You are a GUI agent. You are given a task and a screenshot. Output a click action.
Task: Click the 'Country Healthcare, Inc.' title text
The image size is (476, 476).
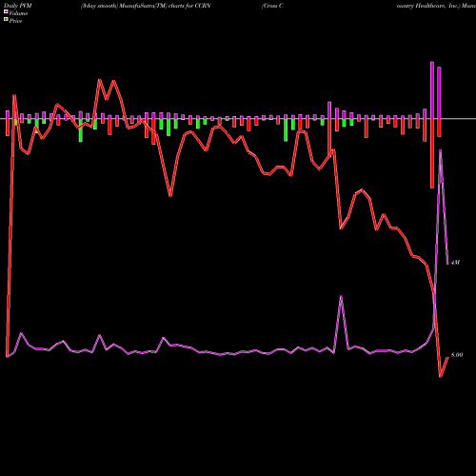coord(428,6)
